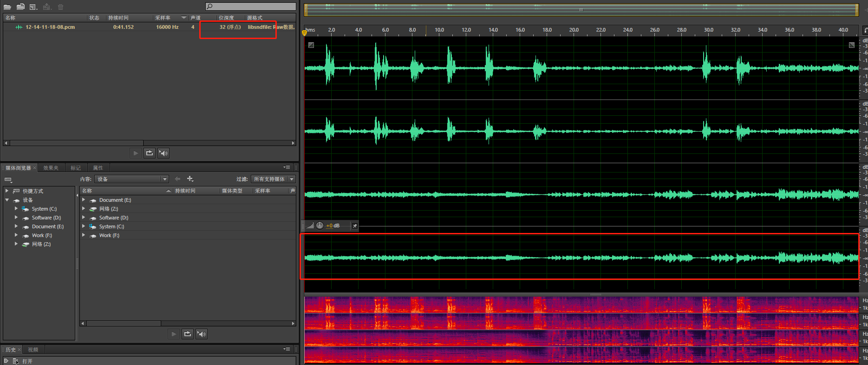
Task: Collapse the tree pane with the splitter arrow
Action: (77, 195)
